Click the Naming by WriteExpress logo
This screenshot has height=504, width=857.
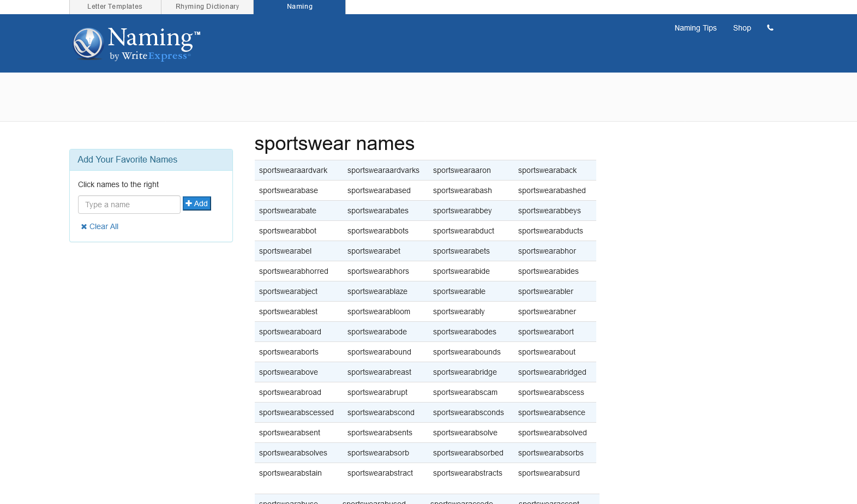[x=136, y=44]
